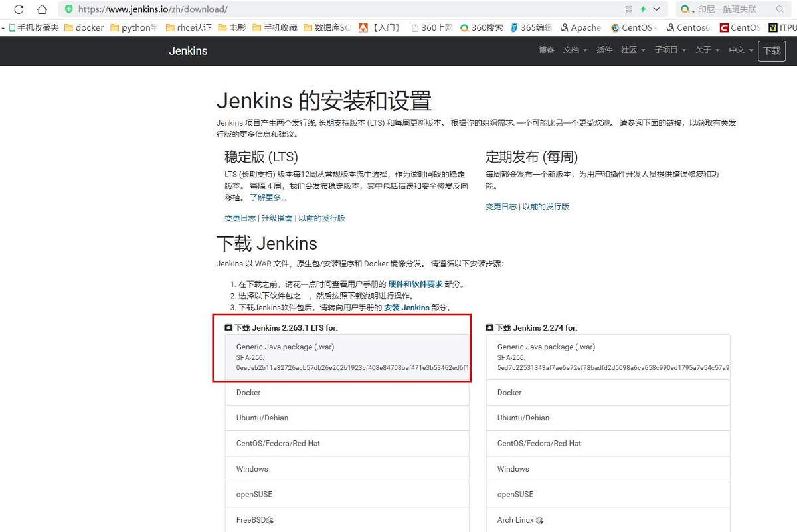This screenshot has width=797, height=532.
Task: Open the 插件 nav item
Action: 604,50
